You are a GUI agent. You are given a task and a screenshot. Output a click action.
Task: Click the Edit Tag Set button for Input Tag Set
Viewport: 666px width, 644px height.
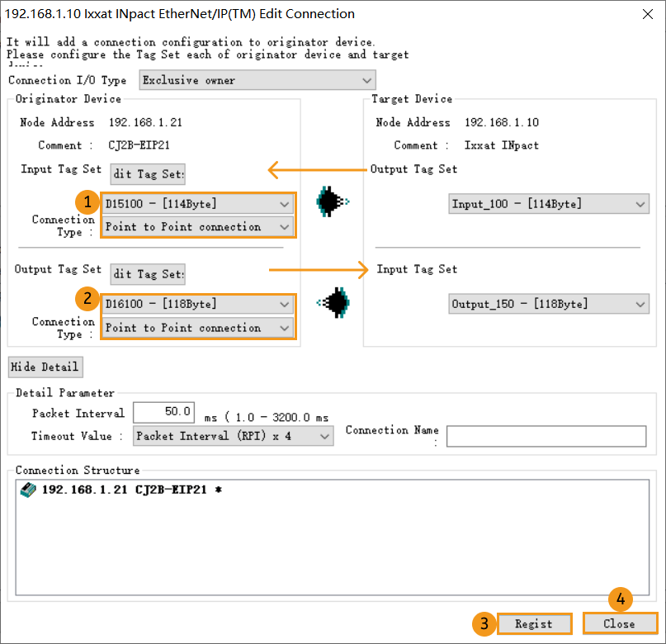pos(147,173)
